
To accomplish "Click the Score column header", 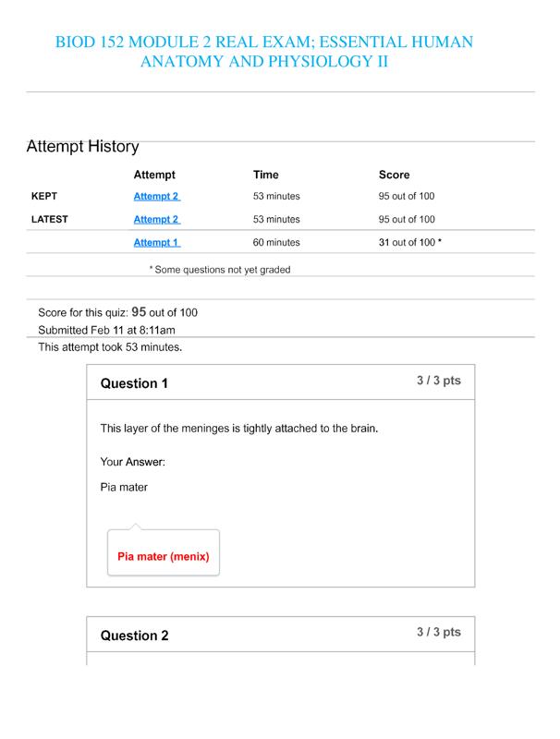I will [394, 175].
